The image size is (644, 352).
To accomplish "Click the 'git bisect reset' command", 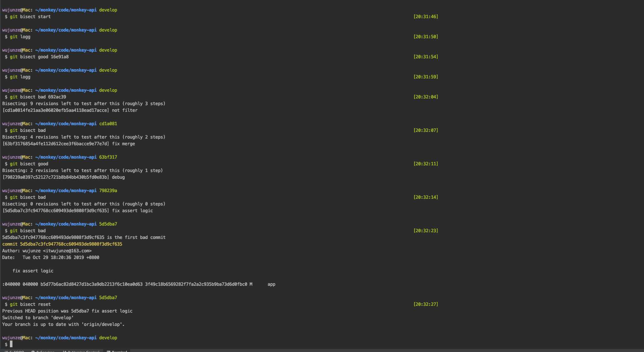I will tap(30, 304).
